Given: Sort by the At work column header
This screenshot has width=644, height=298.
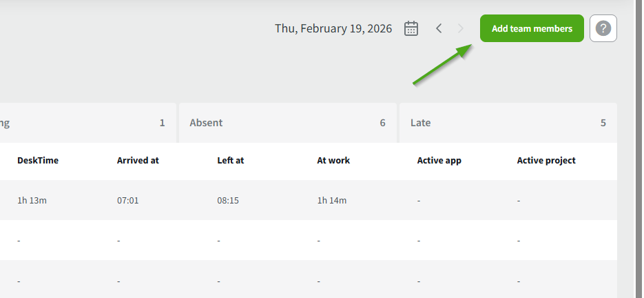Looking at the screenshot, I should pos(333,161).
